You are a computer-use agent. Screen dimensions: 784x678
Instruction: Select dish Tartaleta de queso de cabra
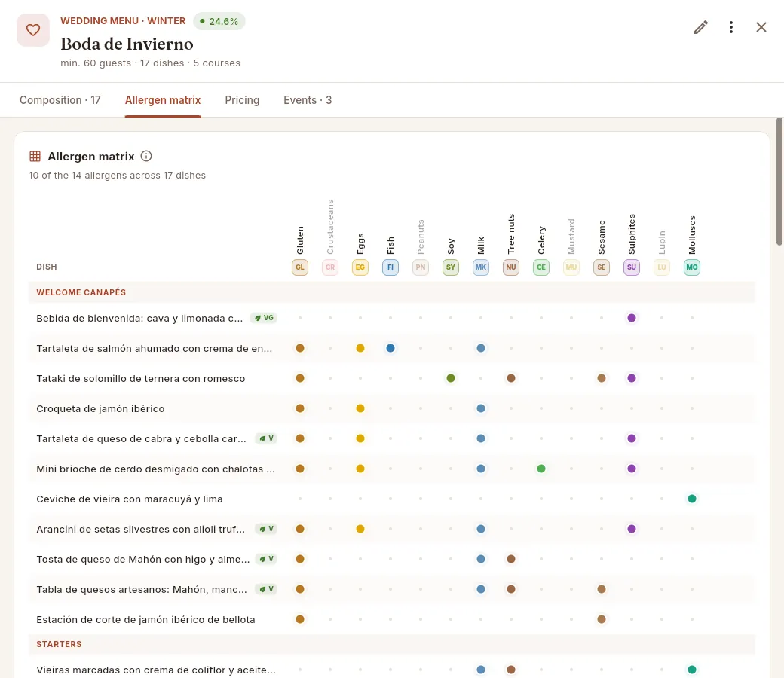(142, 438)
